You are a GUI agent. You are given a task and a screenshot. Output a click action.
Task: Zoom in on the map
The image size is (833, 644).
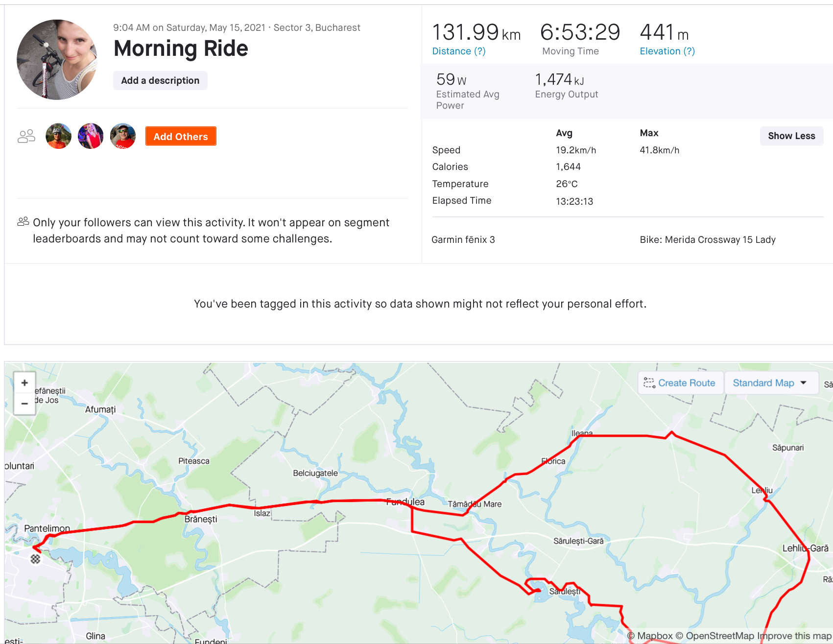24,383
